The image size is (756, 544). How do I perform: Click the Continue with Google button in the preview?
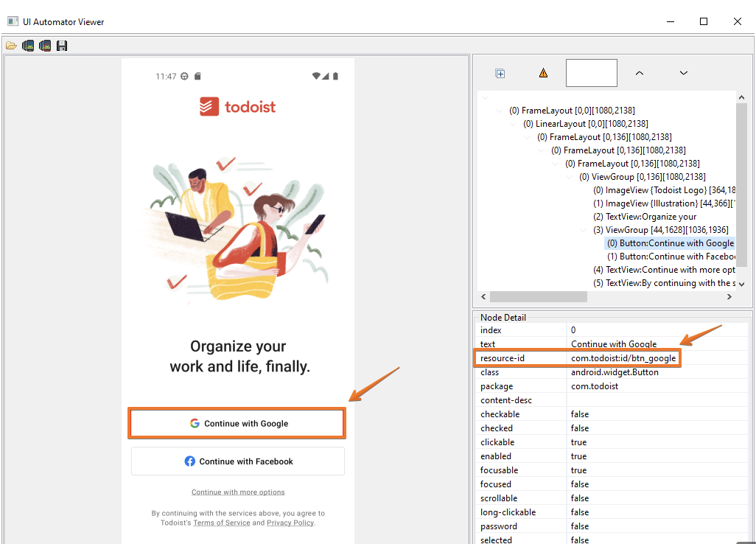pyautogui.click(x=237, y=423)
